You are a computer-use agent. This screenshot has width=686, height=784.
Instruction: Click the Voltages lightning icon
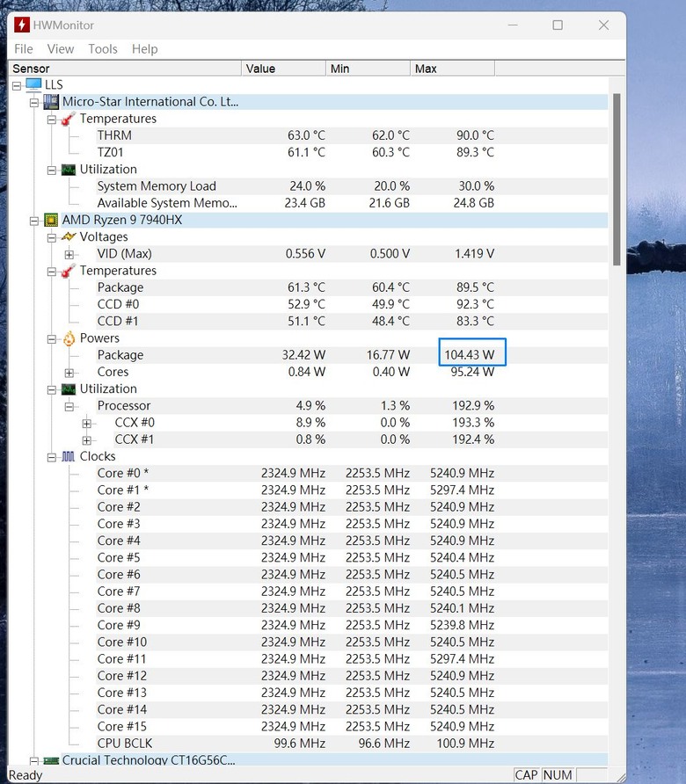(x=69, y=237)
